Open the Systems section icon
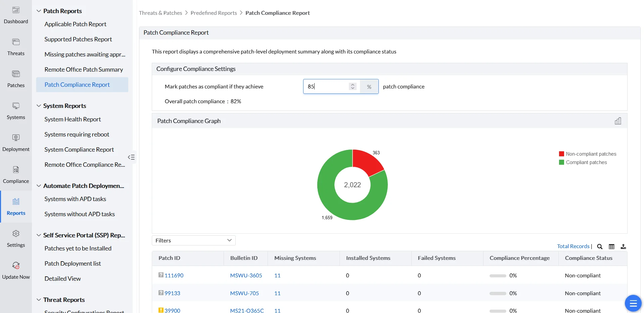This screenshot has height=313, width=644. coord(16,106)
